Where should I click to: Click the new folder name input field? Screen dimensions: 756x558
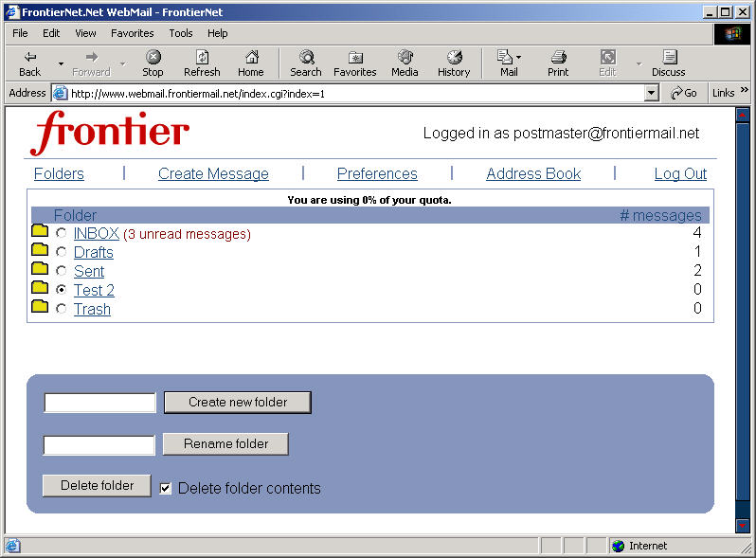(x=99, y=403)
